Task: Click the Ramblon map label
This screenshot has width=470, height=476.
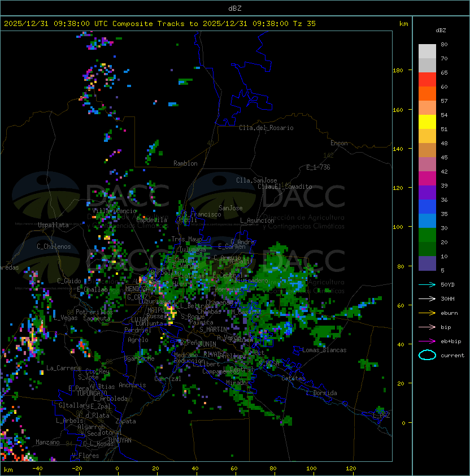Action: pyautogui.click(x=185, y=163)
